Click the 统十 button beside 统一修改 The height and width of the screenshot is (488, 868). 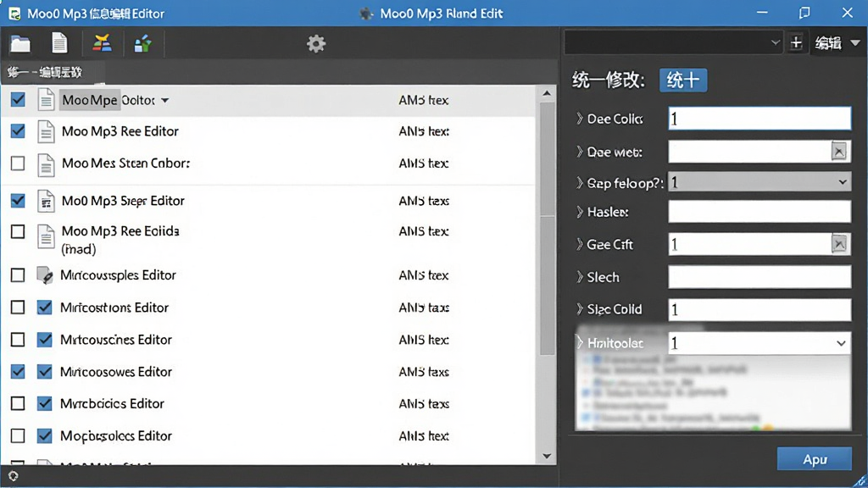coord(683,80)
